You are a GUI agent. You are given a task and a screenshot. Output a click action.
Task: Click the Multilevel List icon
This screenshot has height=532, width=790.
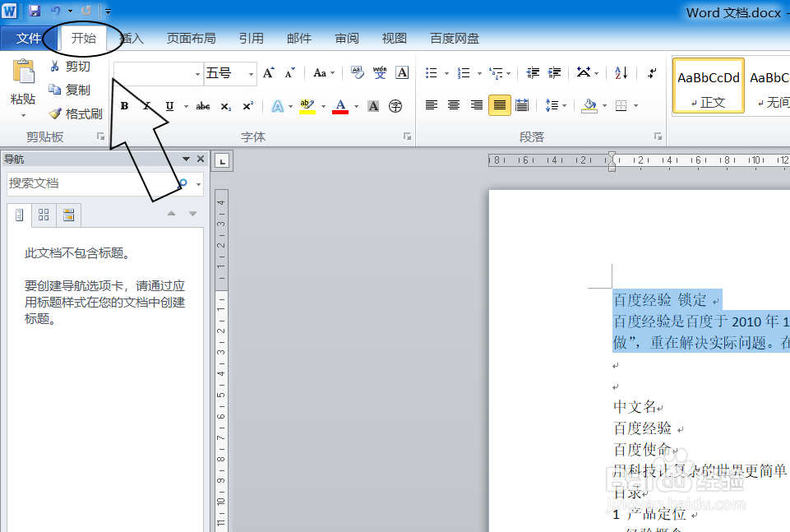(x=496, y=73)
